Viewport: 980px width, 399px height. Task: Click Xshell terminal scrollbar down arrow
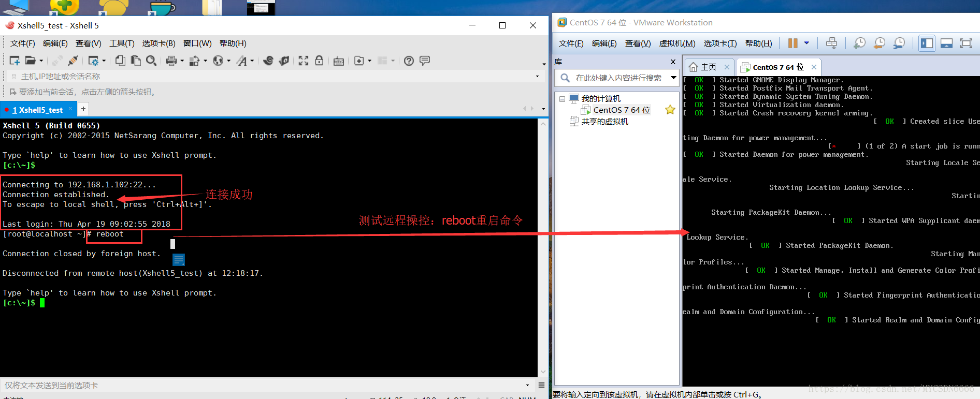543,372
